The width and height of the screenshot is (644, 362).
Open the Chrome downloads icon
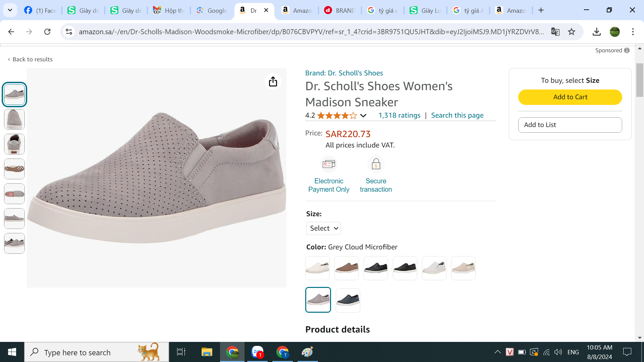596,32
